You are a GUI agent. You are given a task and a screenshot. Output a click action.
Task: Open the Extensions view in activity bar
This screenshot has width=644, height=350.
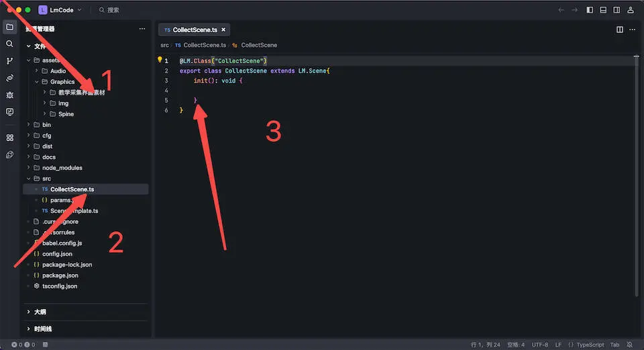click(9, 138)
